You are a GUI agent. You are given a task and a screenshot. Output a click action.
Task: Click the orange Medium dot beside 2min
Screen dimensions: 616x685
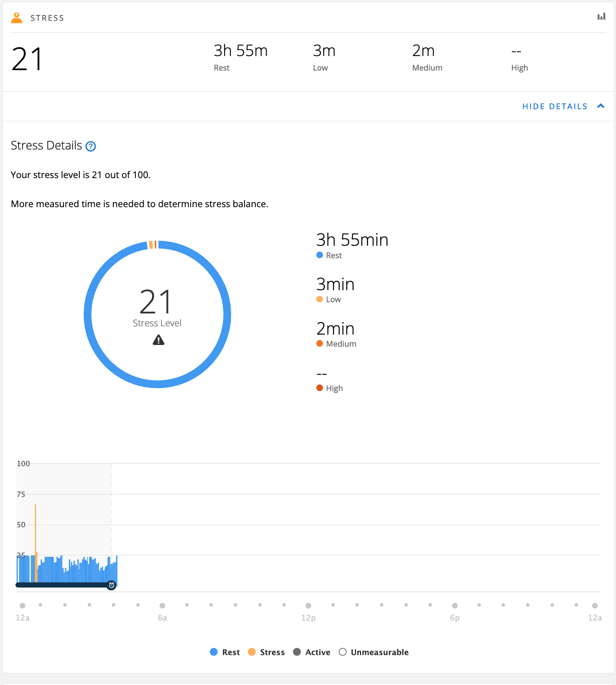pyautogui.click(x=320, y=344)
